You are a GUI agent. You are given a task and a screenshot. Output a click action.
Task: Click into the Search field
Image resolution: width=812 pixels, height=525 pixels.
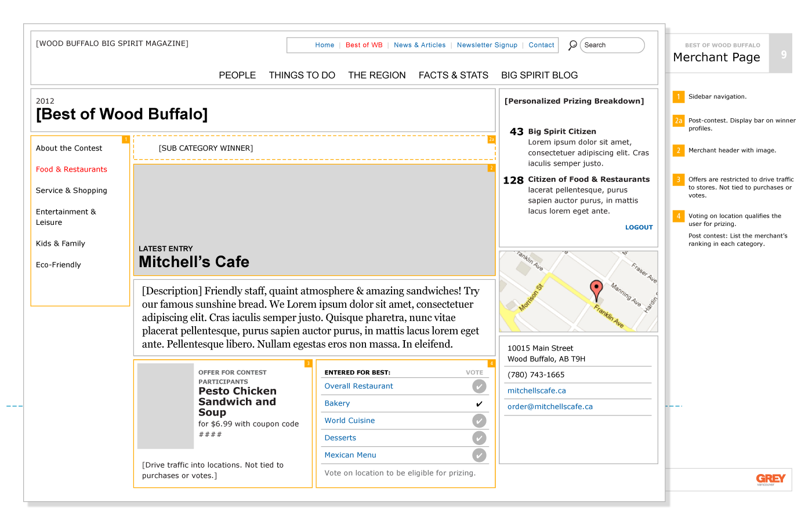[x=612, y=45]
